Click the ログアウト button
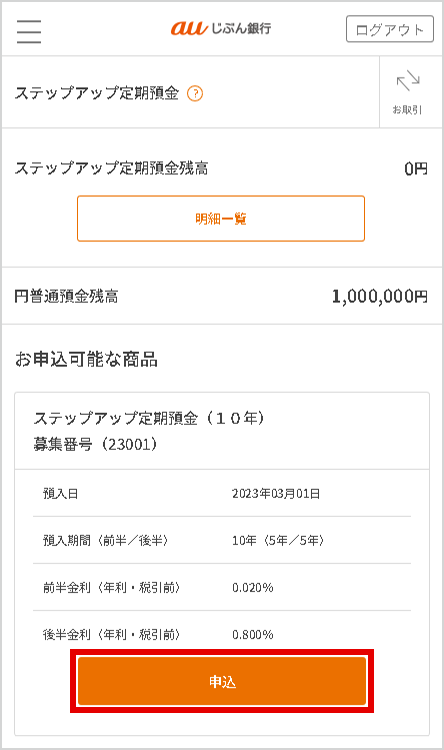 389,29
